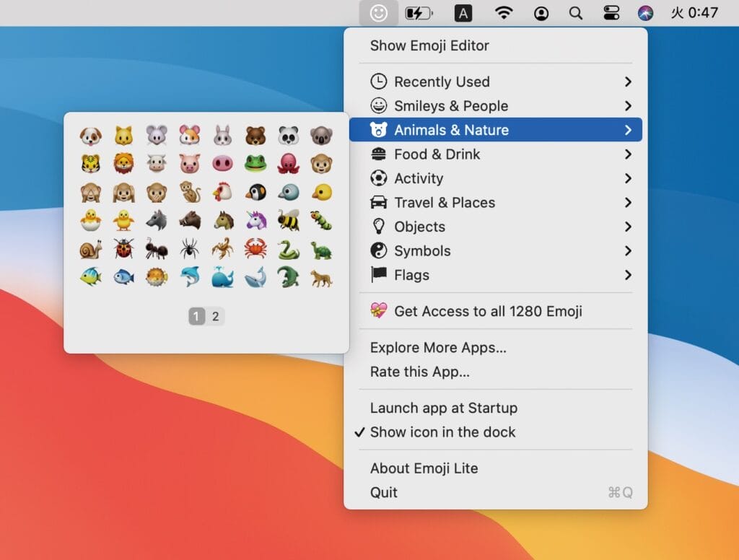Pick the penguin emoji
The image size is (739, 560).
tap(255, 192)
